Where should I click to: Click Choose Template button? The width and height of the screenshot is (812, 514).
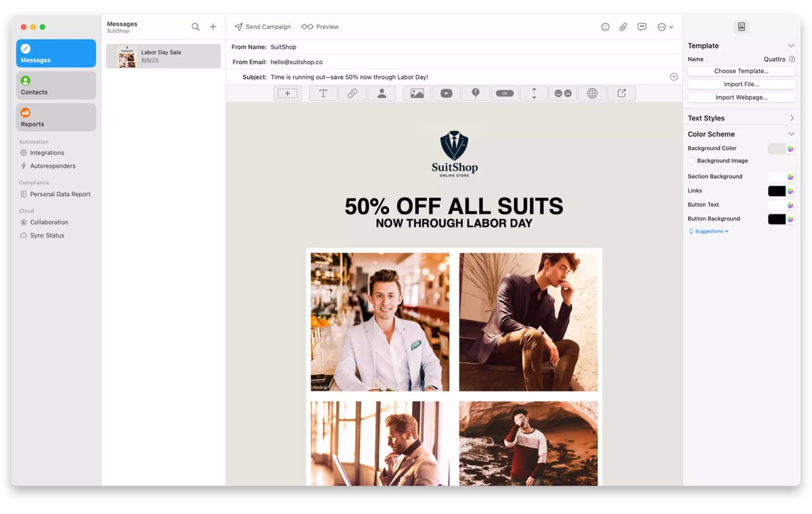741,70
